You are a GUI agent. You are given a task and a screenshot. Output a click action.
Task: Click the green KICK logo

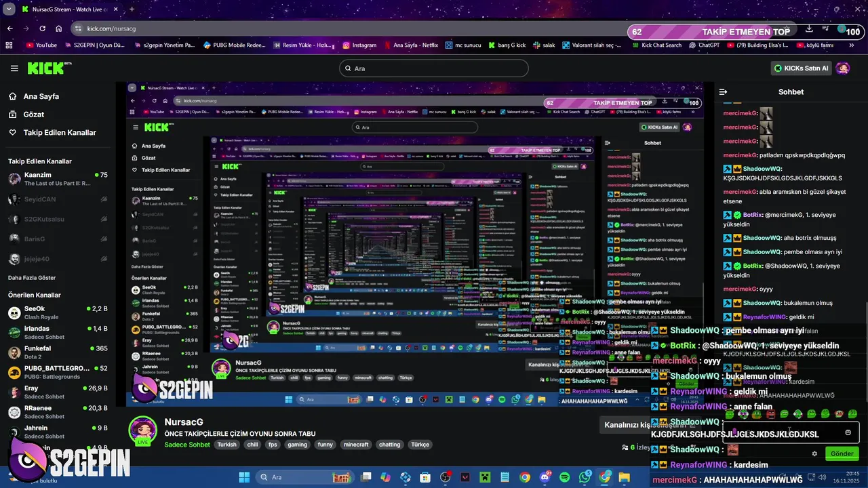49,68
